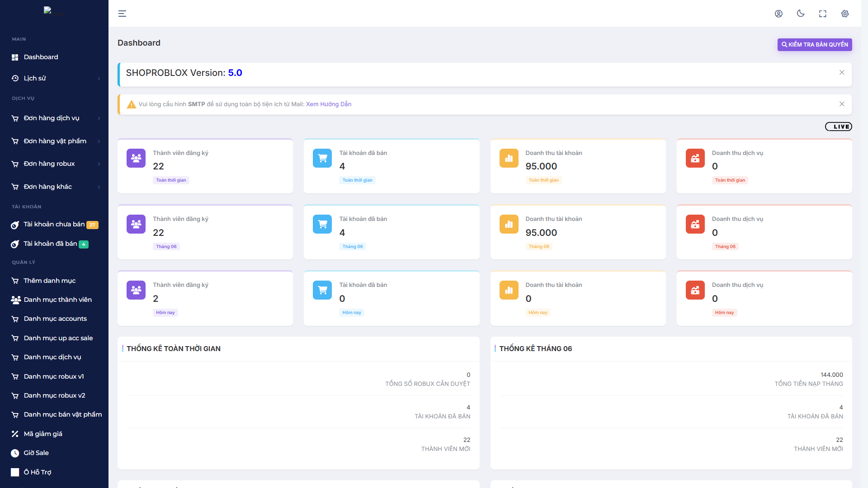Click the red icon in Doanh thu dịch vụ card
The height and width of the screenshot is (488, 868).
click(x=695, y=158)
